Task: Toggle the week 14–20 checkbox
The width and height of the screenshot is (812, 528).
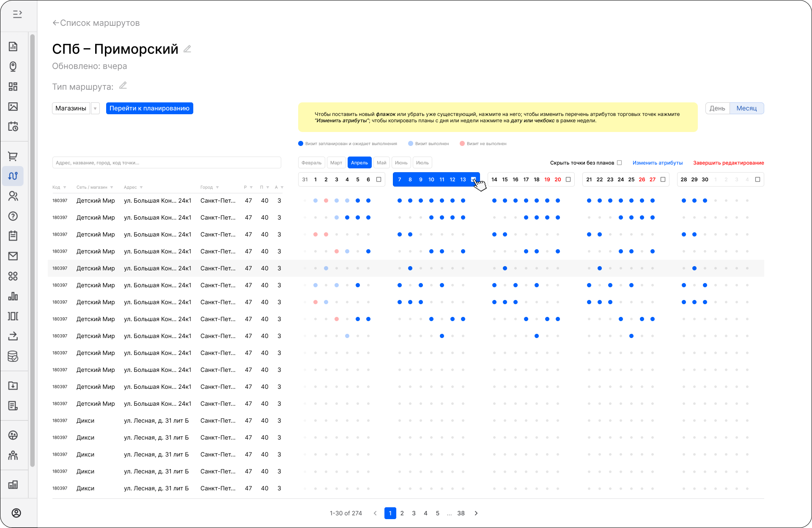Action: click(x=568, y=179)
